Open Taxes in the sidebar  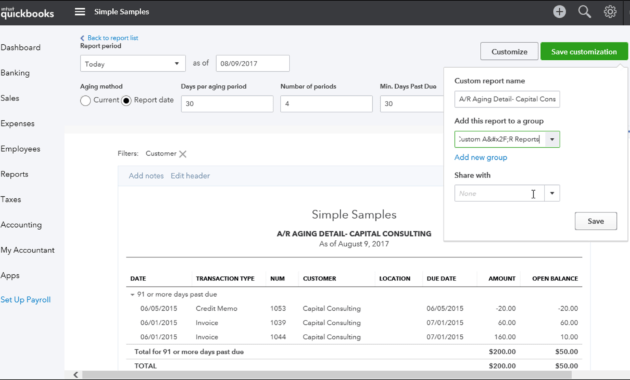(11, 199)
